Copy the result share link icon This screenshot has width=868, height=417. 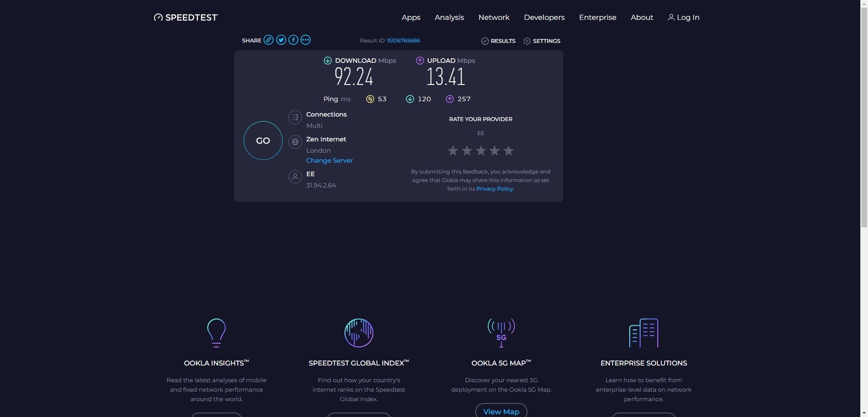coord(269,40)
